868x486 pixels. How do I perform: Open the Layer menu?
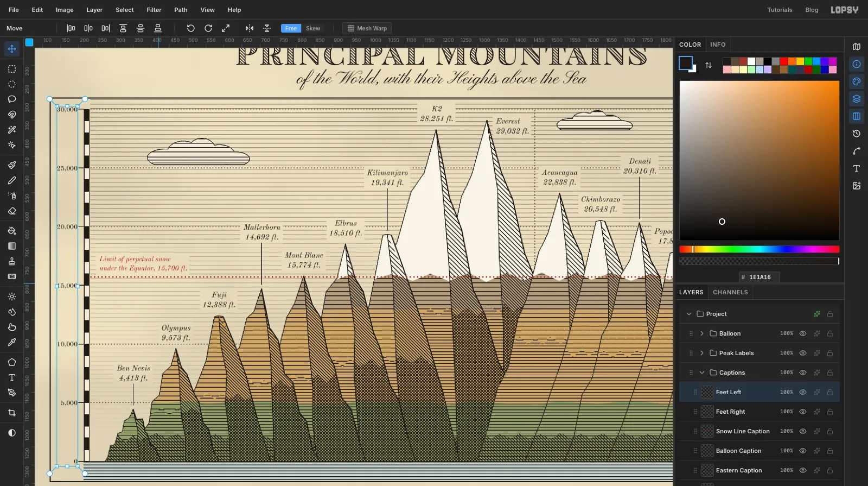click(x=94, y=10)
